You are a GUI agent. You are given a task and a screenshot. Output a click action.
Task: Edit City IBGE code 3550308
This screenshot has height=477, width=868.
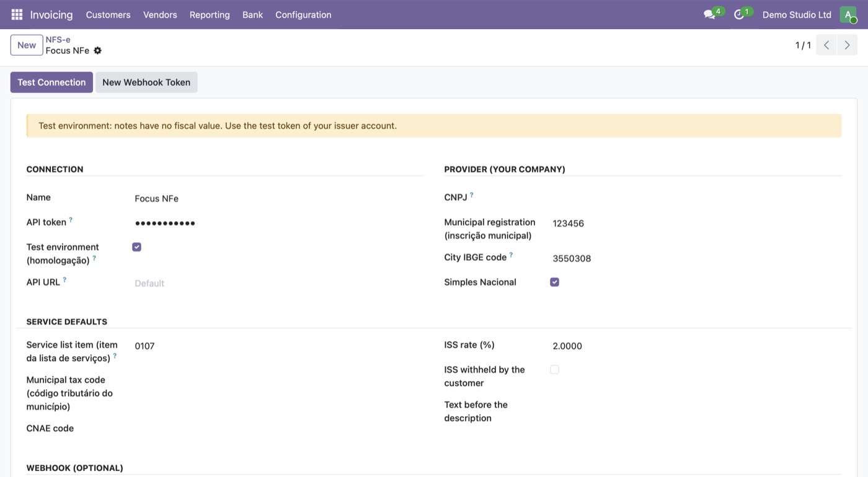tap(697, 258)
